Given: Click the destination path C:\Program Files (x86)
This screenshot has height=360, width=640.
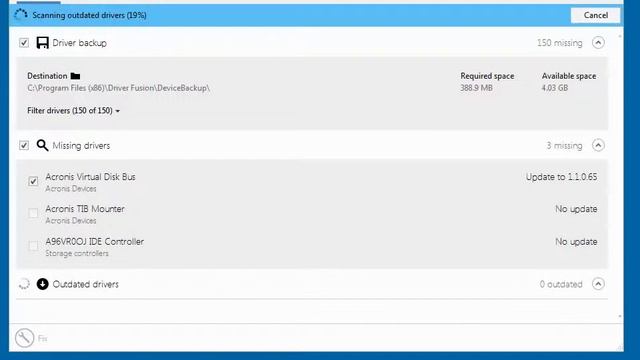Looking at the screenshot, I should pos(118,88).
